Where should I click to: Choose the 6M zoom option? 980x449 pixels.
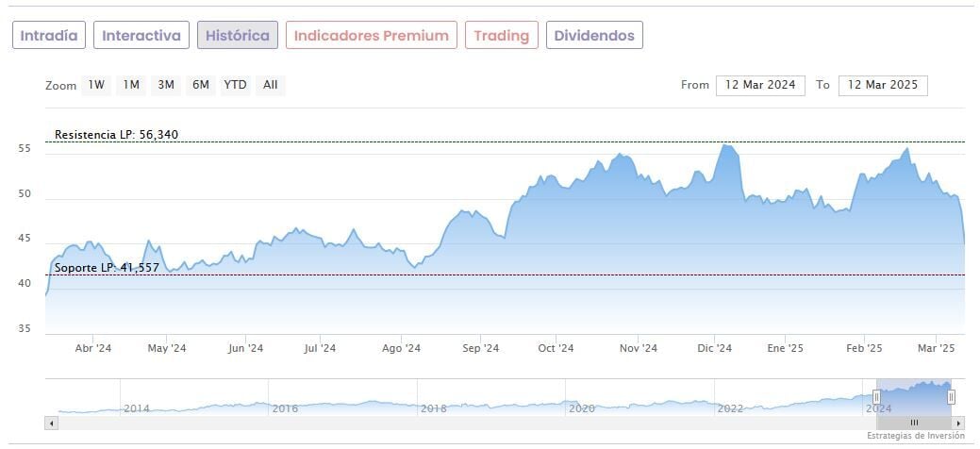200,85
